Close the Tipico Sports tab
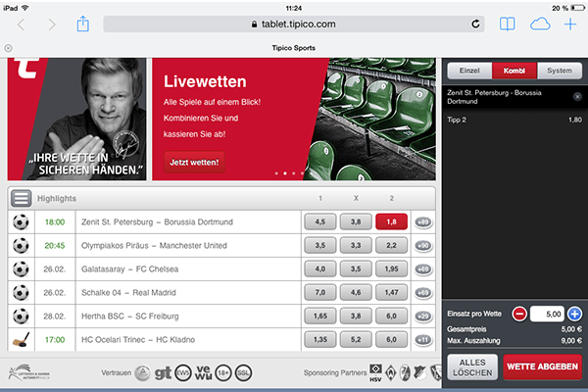 [x=8, y=48]
